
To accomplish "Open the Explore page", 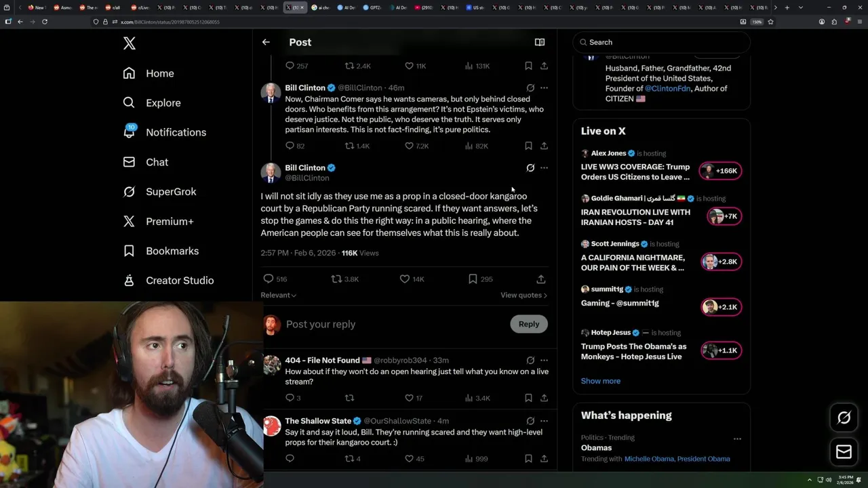I will [152, 103].
